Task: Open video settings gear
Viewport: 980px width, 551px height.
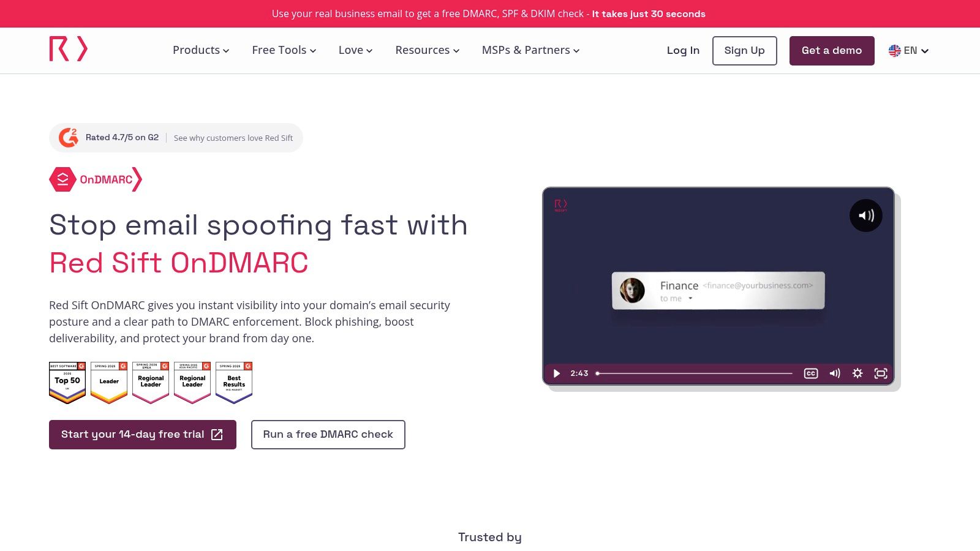Action: [x=857, y=373]
